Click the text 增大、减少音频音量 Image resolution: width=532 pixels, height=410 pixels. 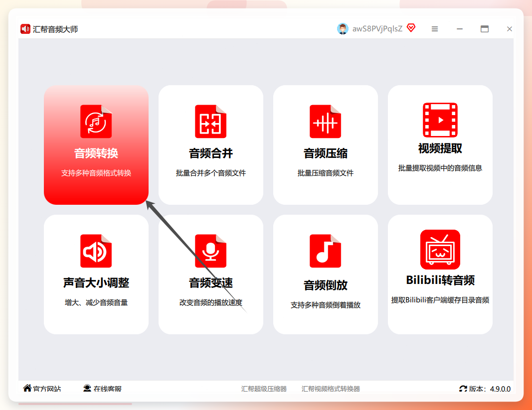(96, 302)
